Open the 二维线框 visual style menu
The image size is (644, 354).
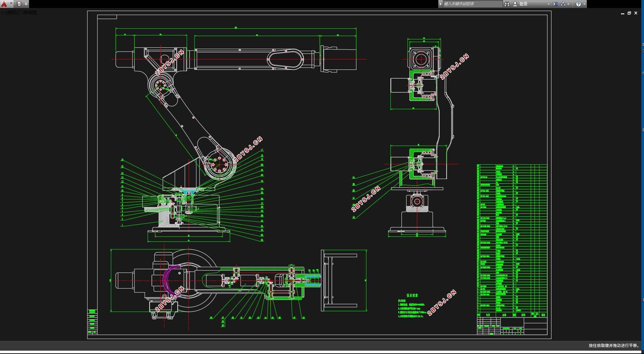tap(27, 13)
